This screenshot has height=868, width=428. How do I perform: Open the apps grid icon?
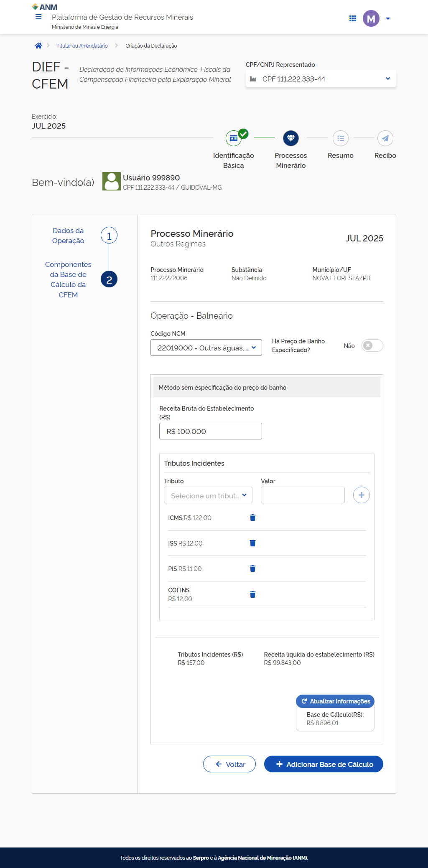353,18
